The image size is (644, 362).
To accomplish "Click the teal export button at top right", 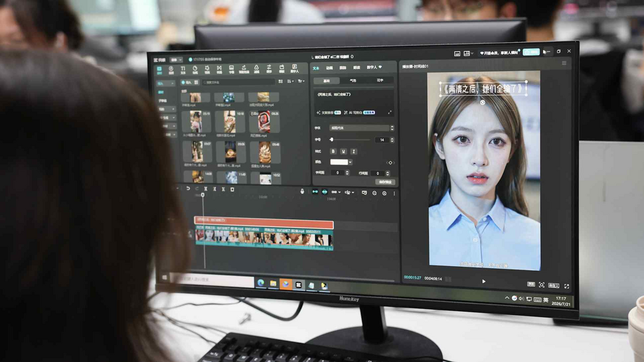I will point(531,52).
